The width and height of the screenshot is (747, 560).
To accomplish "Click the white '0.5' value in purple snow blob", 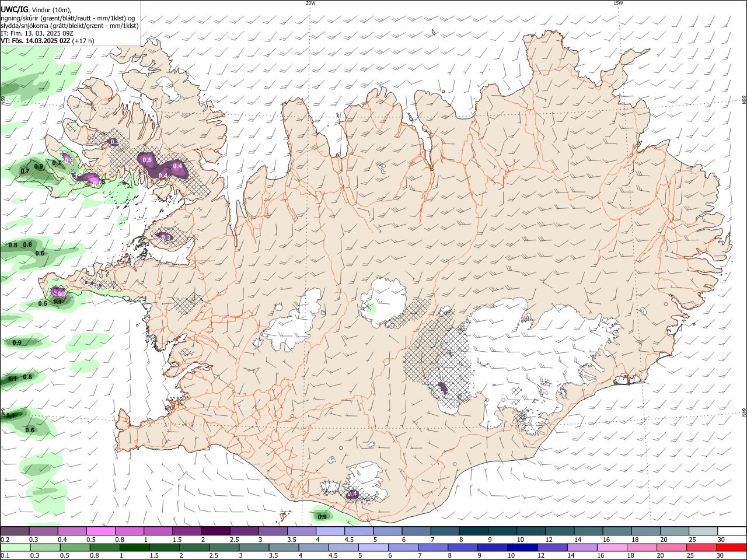I will point(147,160).
